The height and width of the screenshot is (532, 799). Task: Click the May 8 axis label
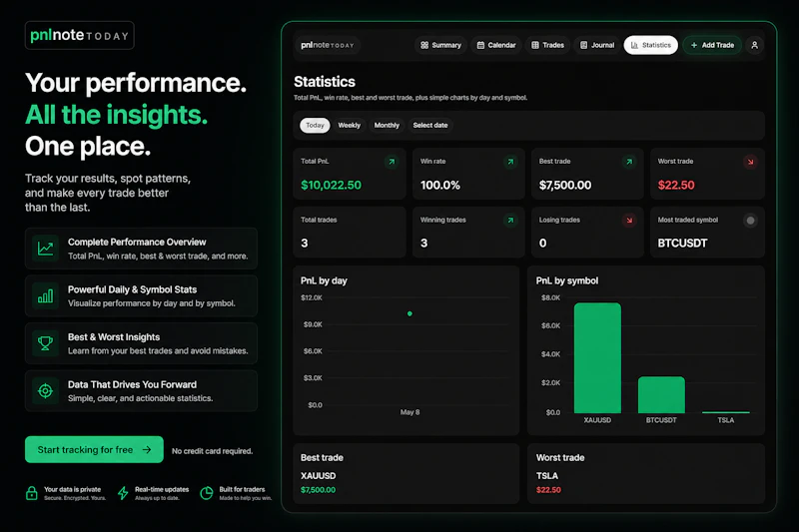409,412
